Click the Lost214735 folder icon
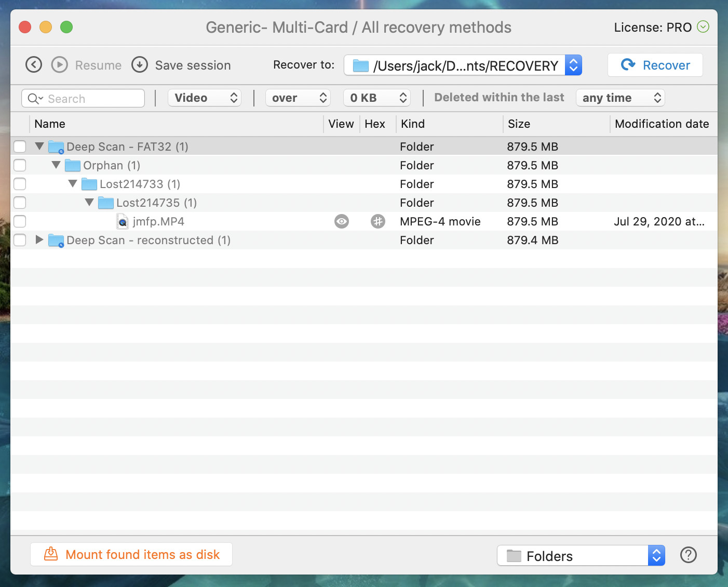This screenshot has height=587, width=728. (x=106, y=203)
